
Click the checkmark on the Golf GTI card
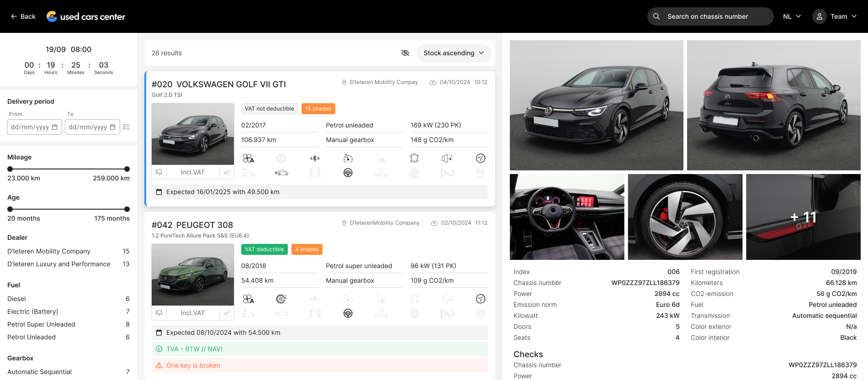tap(227, 172)
